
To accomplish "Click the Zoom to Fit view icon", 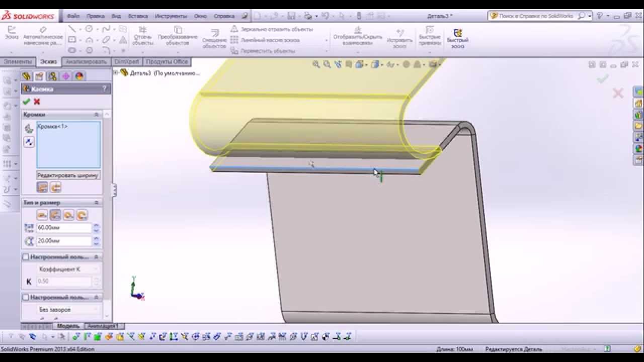I will pos(316,64).
